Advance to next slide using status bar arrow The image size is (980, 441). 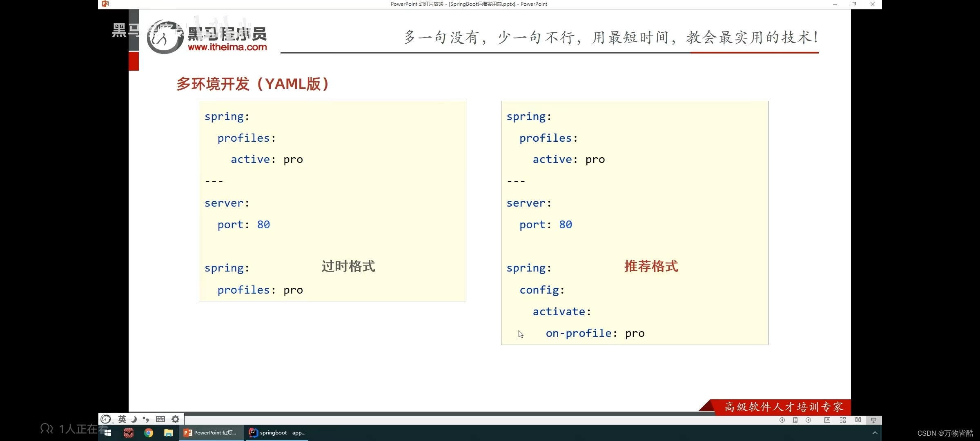[x=808, y=420]
